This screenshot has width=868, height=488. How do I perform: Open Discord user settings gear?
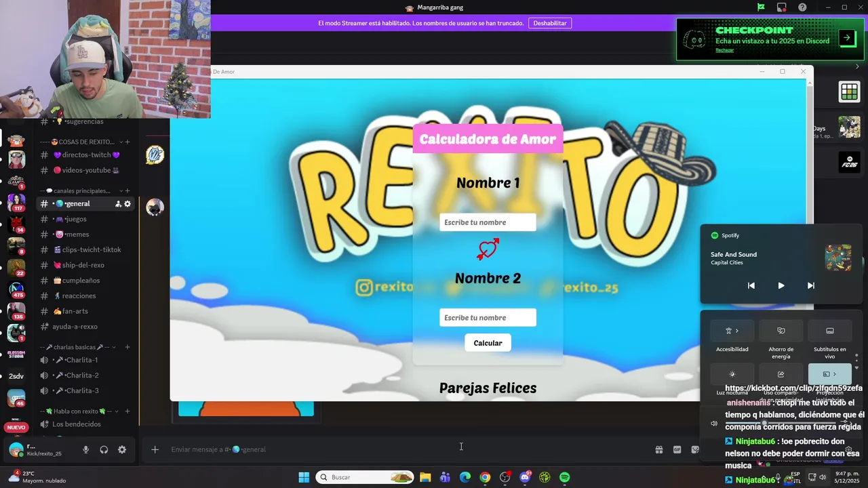click(122, 449)
